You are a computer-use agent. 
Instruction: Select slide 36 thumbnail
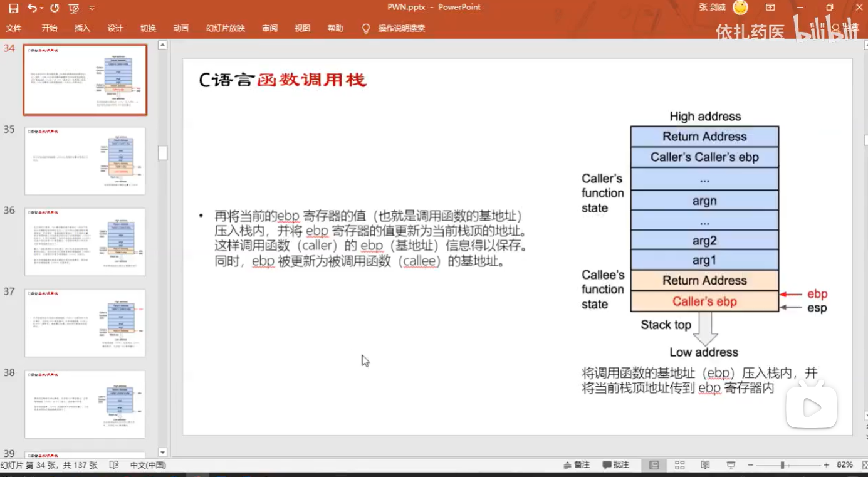(85, 242)
